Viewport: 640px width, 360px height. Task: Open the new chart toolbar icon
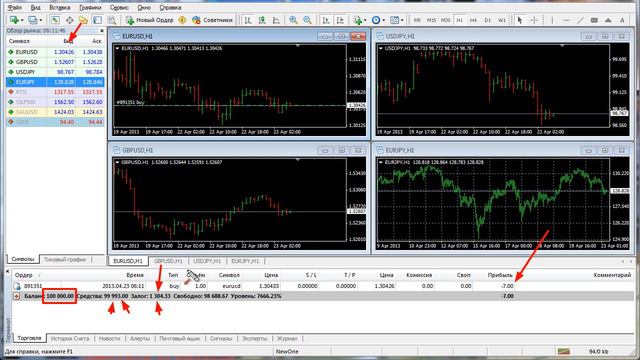pos(14,20)
